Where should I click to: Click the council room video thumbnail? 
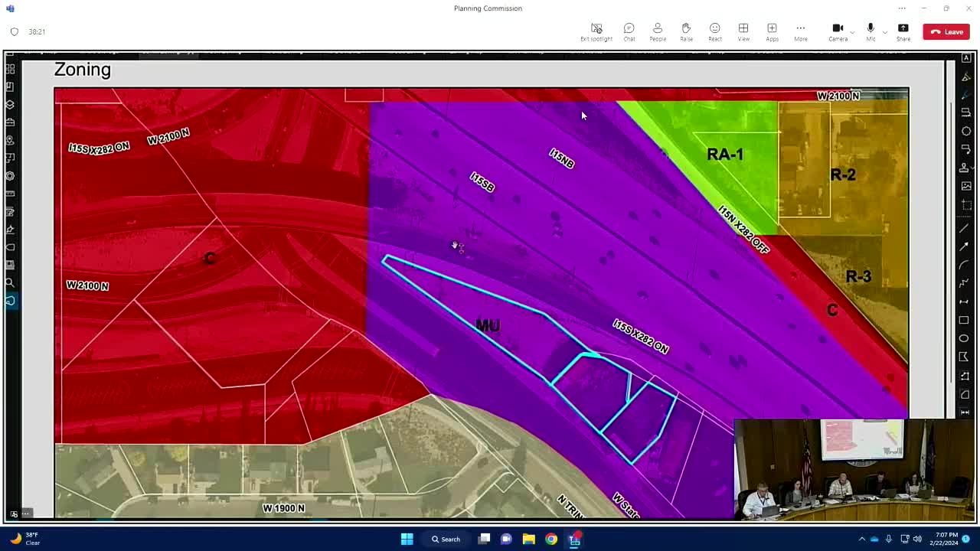[x=854, y=469]
